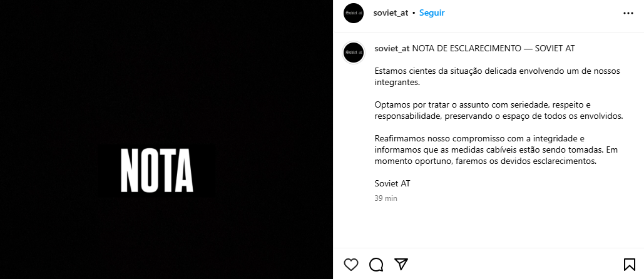Open comments via the speech bubble icon
Image resolution: width=644 pixels, height=279 pixels.
[x=376, y=265]
